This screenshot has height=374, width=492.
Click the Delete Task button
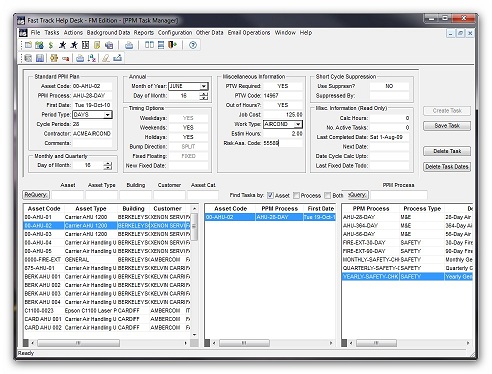click(x=447, y=151)
